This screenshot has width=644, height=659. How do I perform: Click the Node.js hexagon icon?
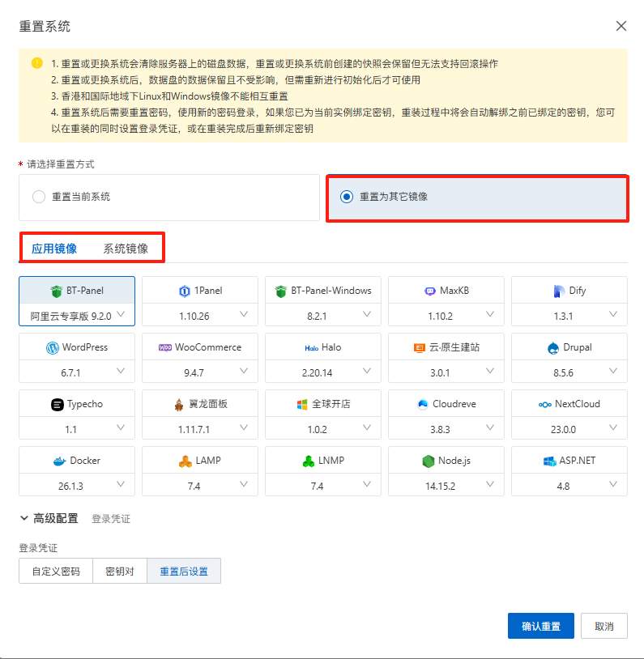tap(429, 461)
